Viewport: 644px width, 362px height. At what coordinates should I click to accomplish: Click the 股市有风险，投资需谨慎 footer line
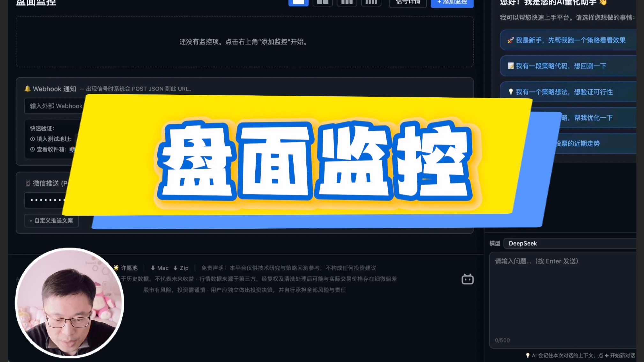pos(244,290)
